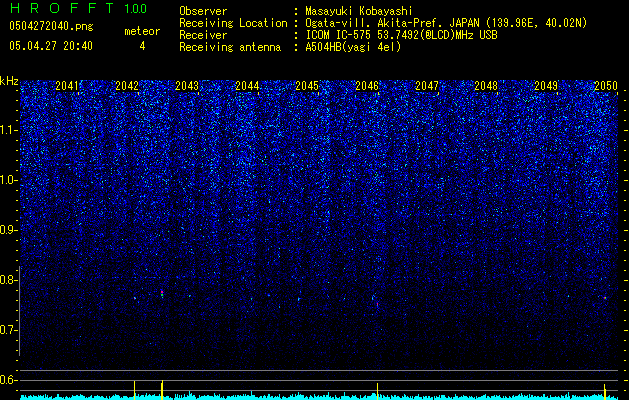
Task: Click the 2049 time marker
Action: tap(546, 86)
